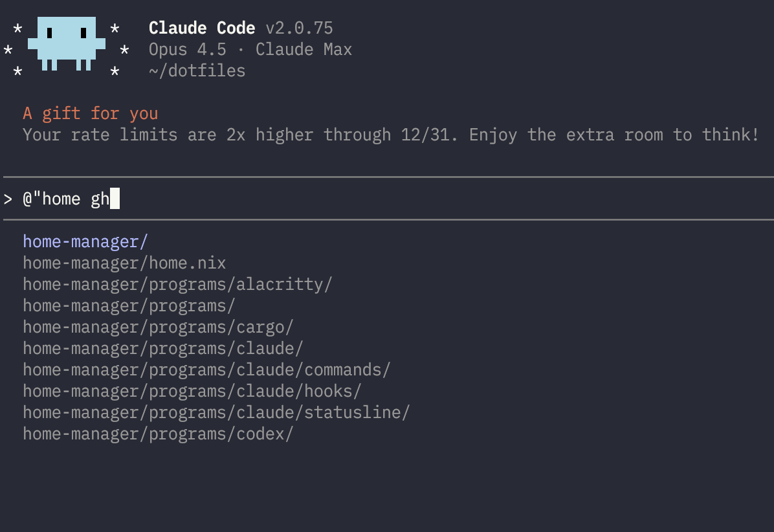774x532 pixels.
Task: Click the v2.0.75 version number
Action: 299,28
